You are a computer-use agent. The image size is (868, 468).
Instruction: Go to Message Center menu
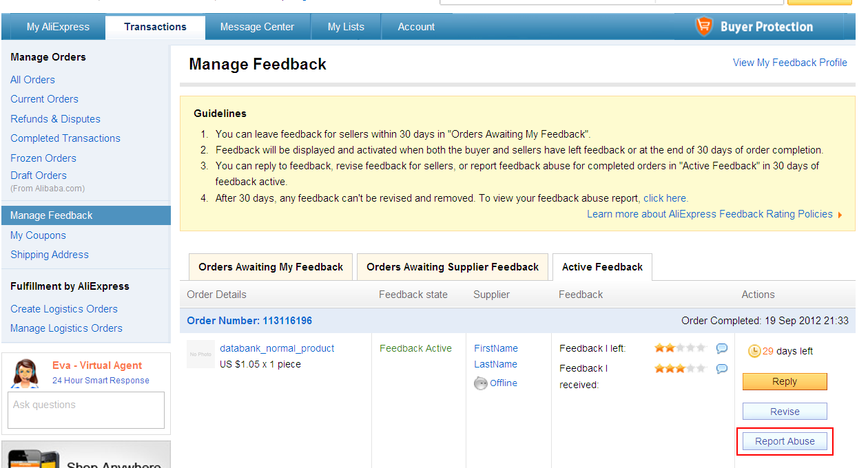tap(257, 27)
